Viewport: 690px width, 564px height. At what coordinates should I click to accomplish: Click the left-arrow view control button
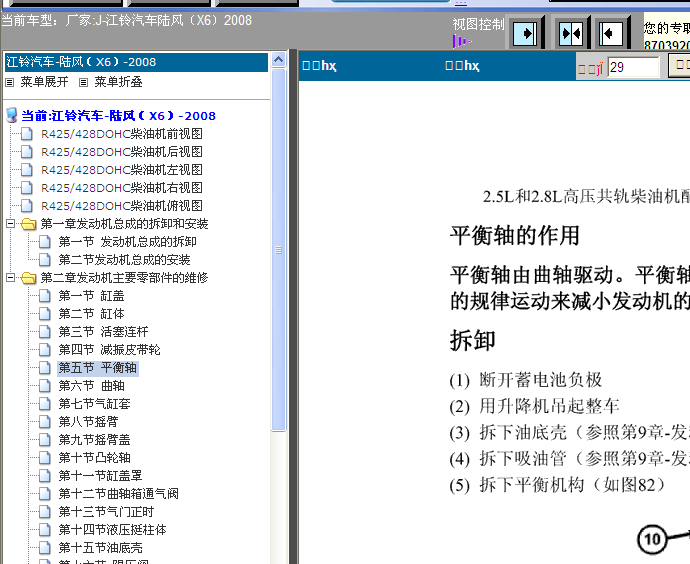[x=612, y=33]
